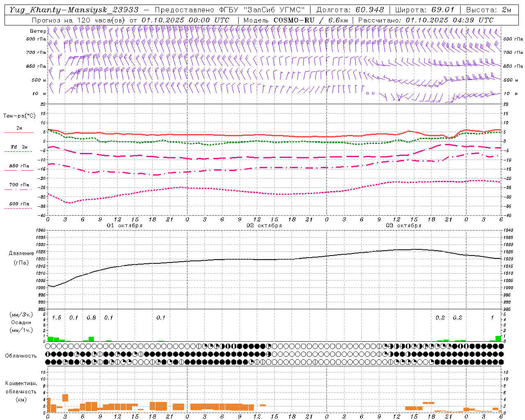Image resolution: width=525 pixels, height=420 pixels.
Task: Click the (гПа) unit under Давление
Action: 21,263
